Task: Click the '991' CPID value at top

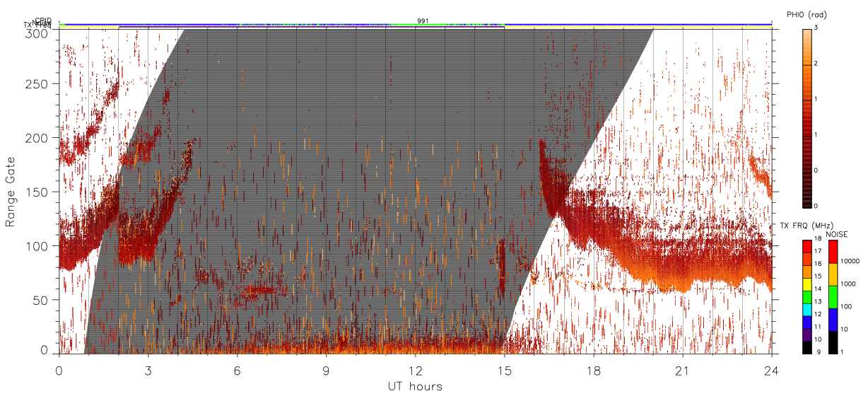Action: point(423,21)
